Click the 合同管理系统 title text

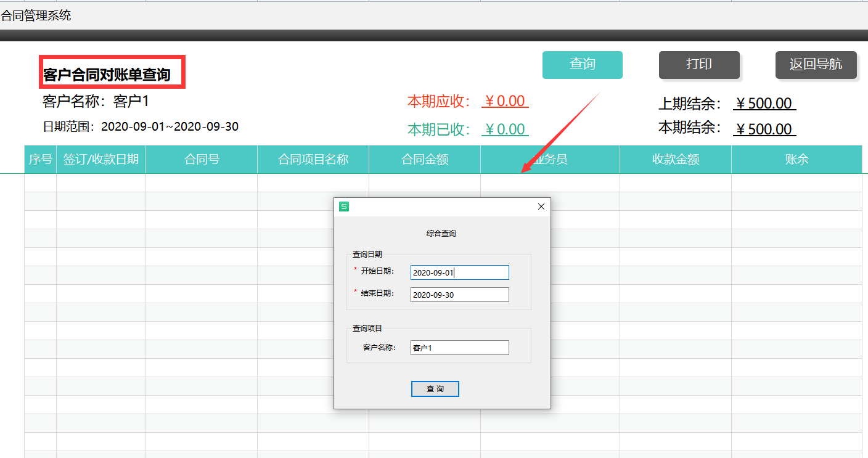click(35, 15)
